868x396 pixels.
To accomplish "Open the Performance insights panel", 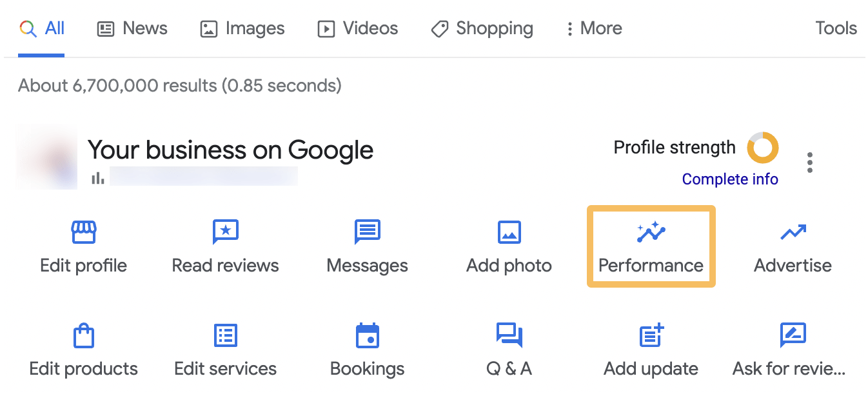I will pos(651,246).
